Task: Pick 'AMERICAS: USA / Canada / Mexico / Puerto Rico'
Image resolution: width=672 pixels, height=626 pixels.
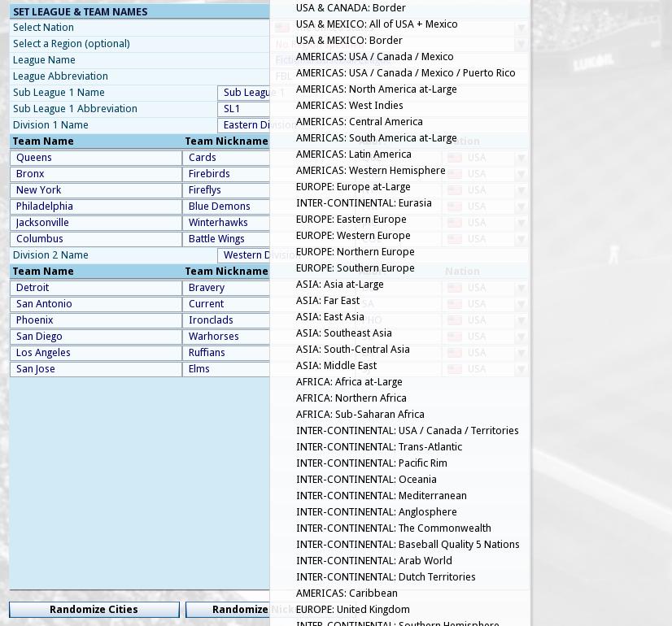Action: [x=405, y=73]
